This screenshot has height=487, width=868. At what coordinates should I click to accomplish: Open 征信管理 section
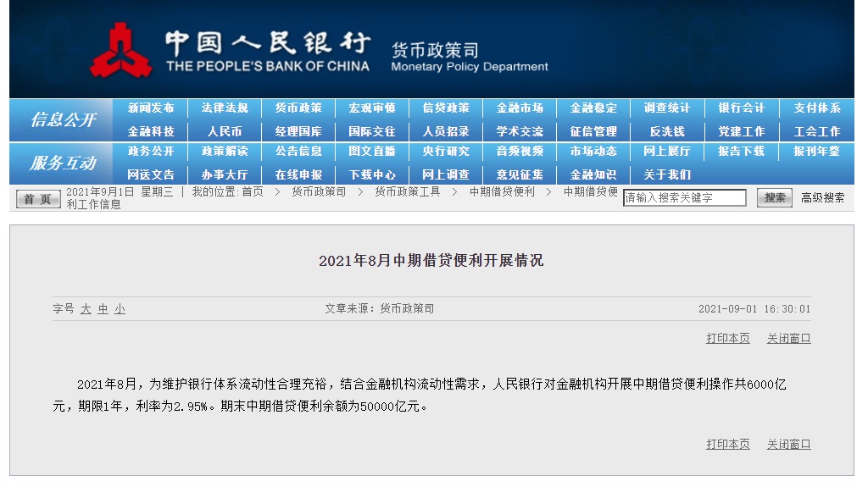[x=593, y=132]
